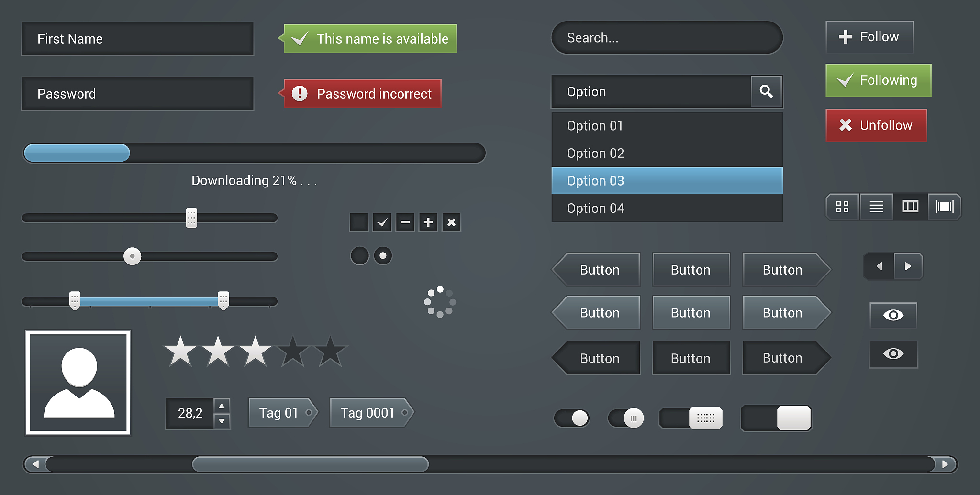Click the user avatar placeholder
The image size is (980, 495).
point(78,382)
